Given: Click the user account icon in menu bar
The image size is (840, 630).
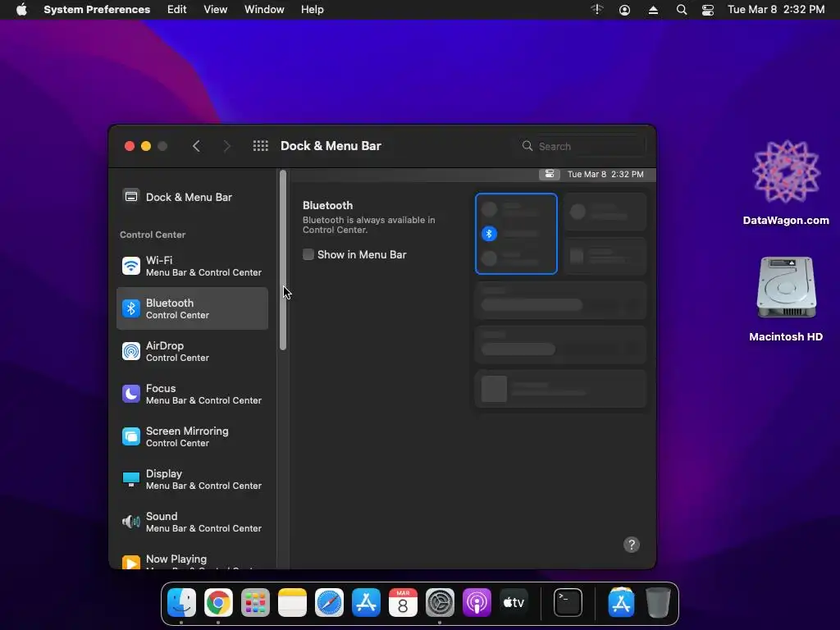Looking at the screenshot, I should pos(624,10).
